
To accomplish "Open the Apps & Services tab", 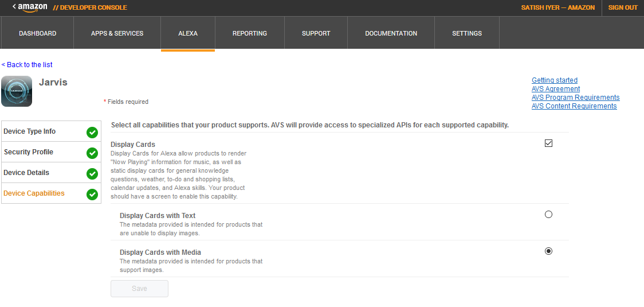I will pyautogui.click(x=117, y=33).
